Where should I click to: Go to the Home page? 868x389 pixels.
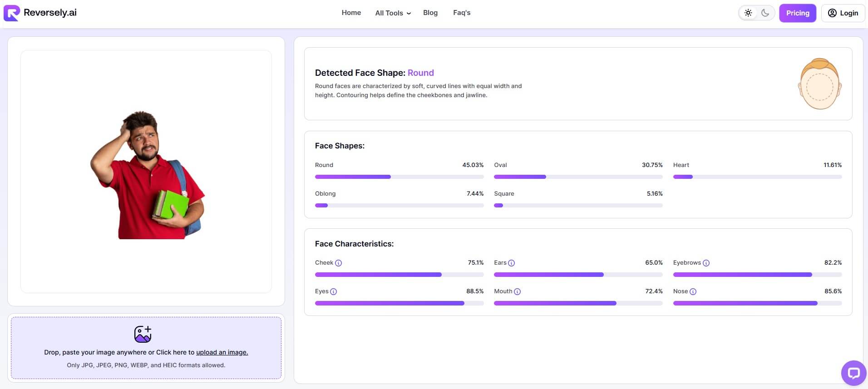click(x=351, y=13)
